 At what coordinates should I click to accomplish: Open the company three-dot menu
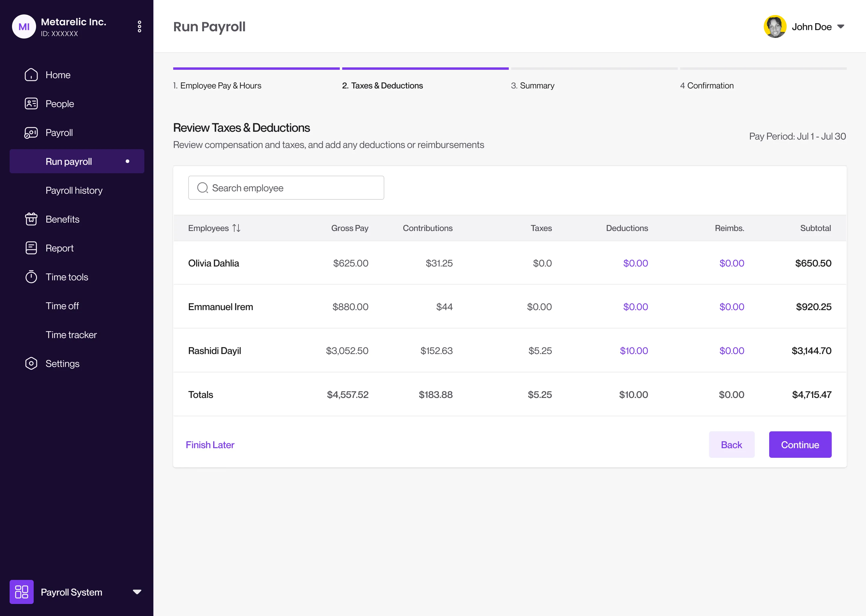pyautogui.click(x=140, y=26)
